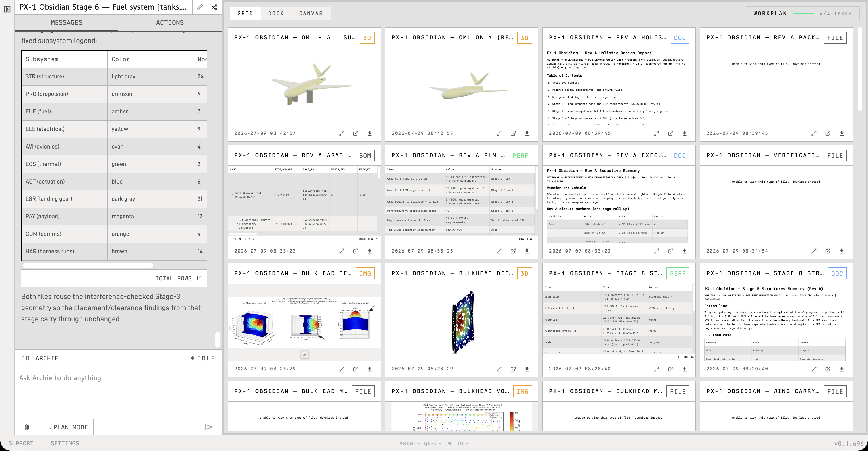Download the REV A ARAS BOM

click(370, 251)
